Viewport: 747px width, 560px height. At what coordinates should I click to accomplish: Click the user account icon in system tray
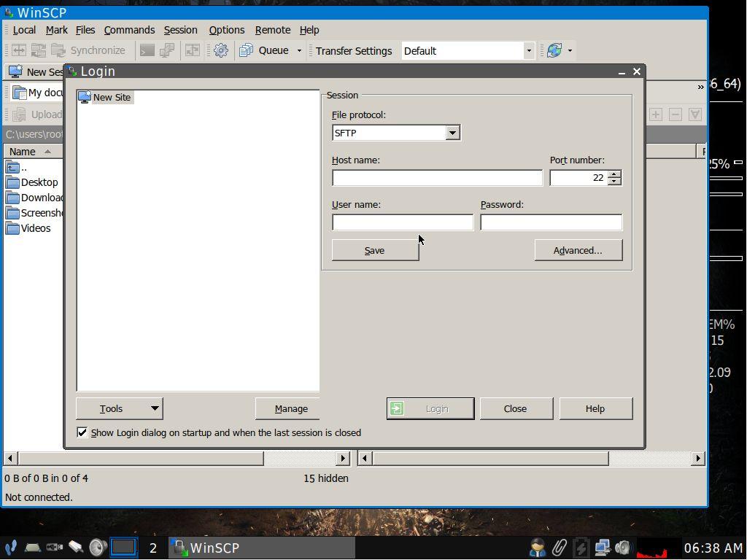pyautogui.click(x=538, y=548)
